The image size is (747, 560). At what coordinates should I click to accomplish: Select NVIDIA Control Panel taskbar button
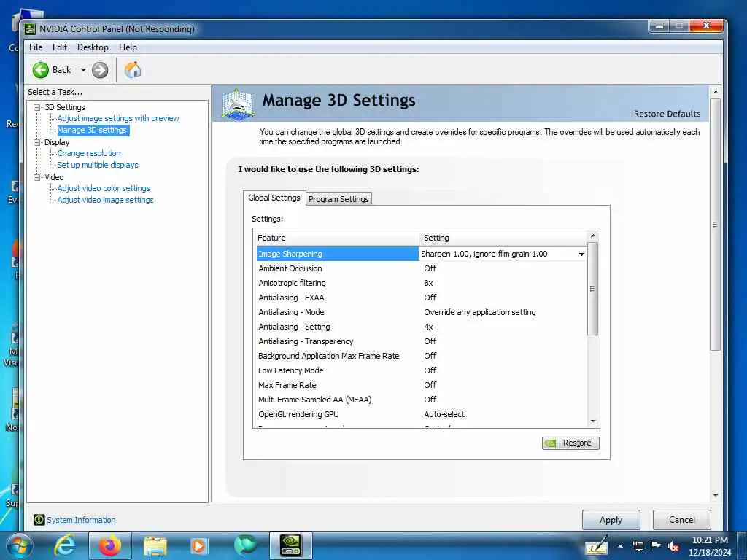(x=290, y=545)
